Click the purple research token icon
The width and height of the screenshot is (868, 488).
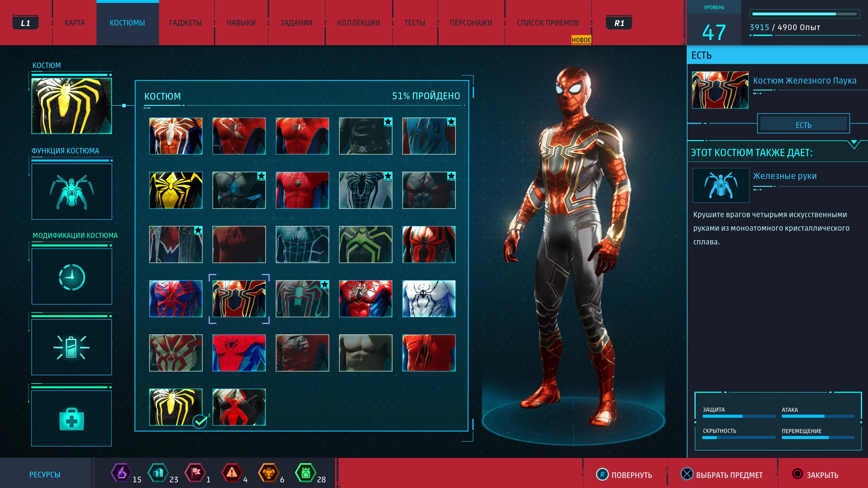(x=121, y=473)
